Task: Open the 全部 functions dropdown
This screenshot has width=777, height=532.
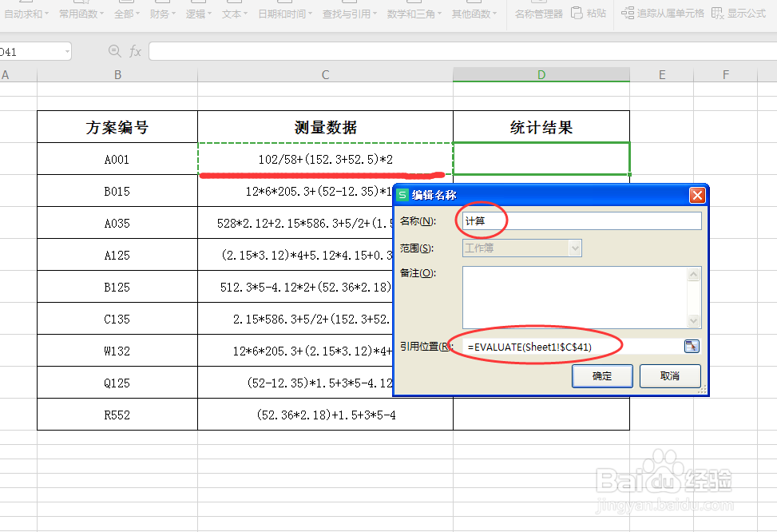Action: (x=127, y=14)
